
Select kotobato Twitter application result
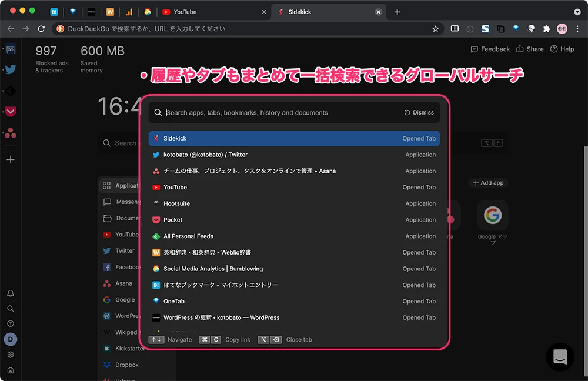tap(294, 155)
